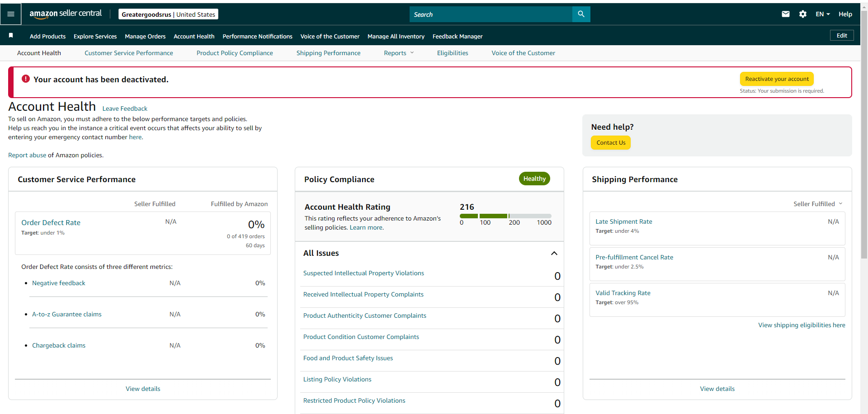Switch to Product Policy Compliance tab
This screenshot has width=868, height=414.
(x=235, y=53)
